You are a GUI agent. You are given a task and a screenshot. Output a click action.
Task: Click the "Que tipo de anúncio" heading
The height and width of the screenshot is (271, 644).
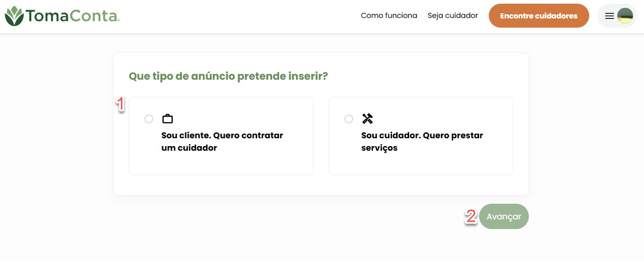(228, 76)
